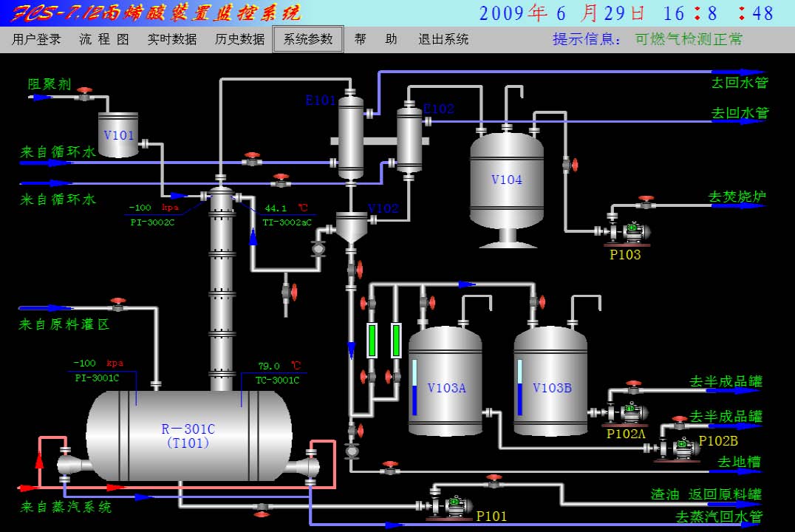Image resolution: width=795 pixels, height=532 pixels.
Task: Click the sight glass left of V102
Action: coord(318,249)
